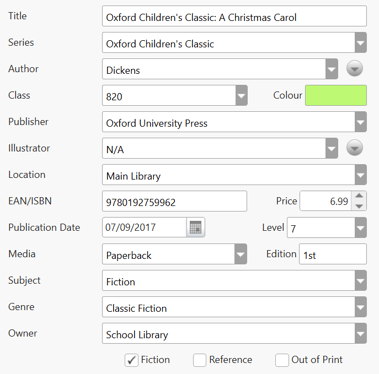The height and width of the screenshot is (374, 379).
Task: Enable the Reference checkbox
Action: tap(200, 360)
